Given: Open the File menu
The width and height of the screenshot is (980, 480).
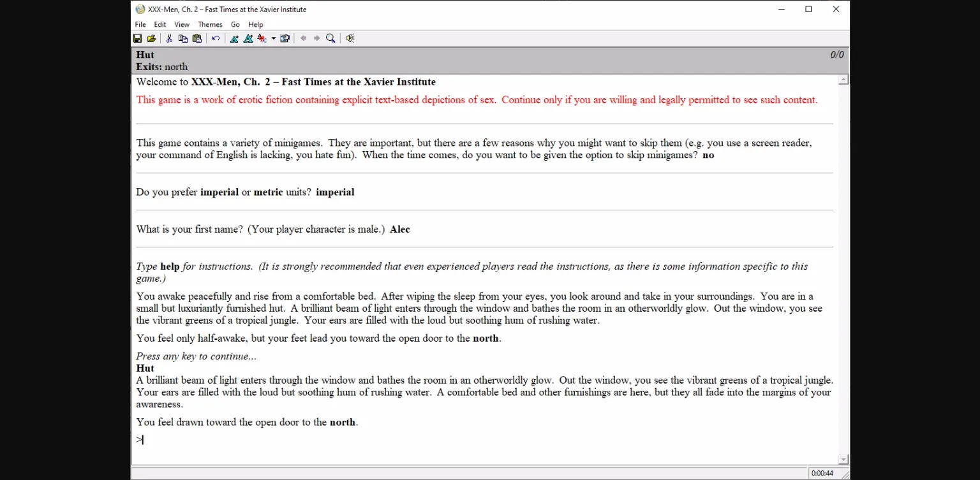Looking at the screenshot, I should click(x=140, y=24).
